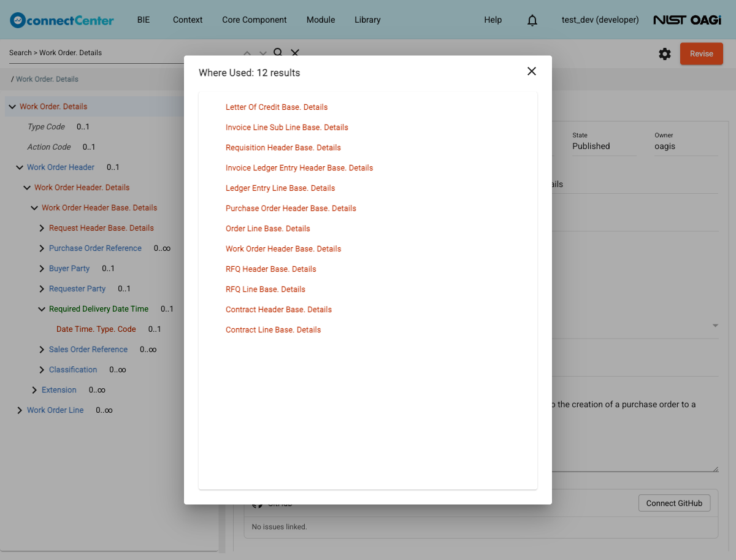Go to next search result arrow
This screenshot has width=736, height=560.
(263, 53)
